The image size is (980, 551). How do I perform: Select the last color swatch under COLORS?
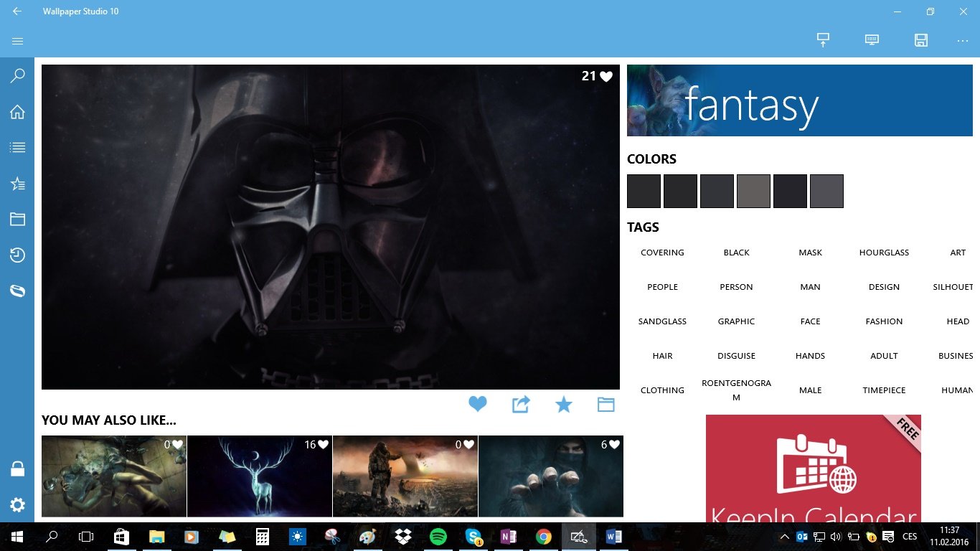click(x=826, y=191)
